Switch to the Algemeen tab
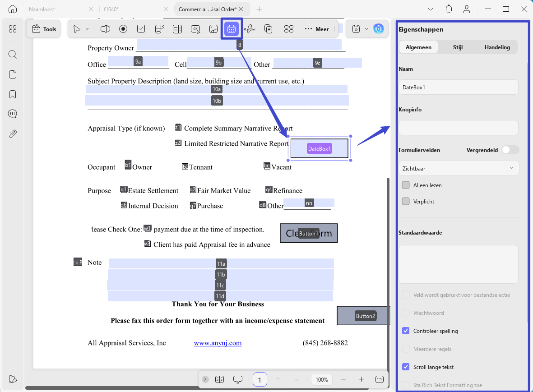 tap(418, 47)
